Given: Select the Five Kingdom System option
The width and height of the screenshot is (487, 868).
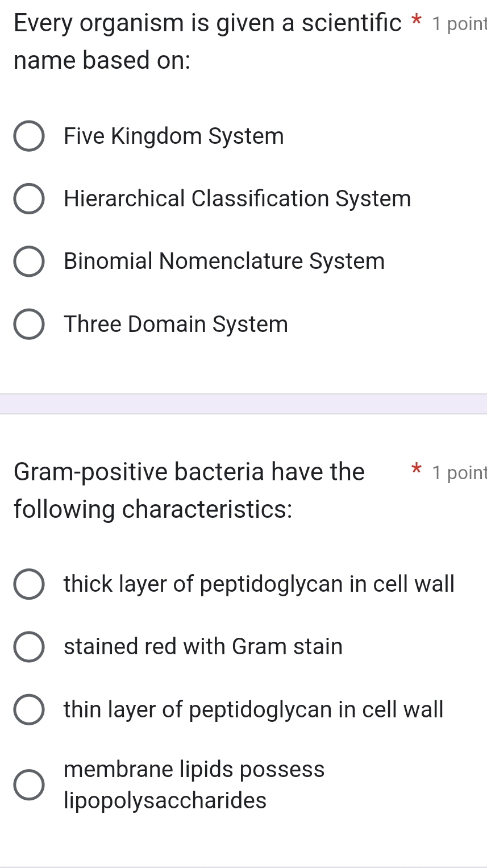Looking at the screenshot, I should (x=29, y=136).
